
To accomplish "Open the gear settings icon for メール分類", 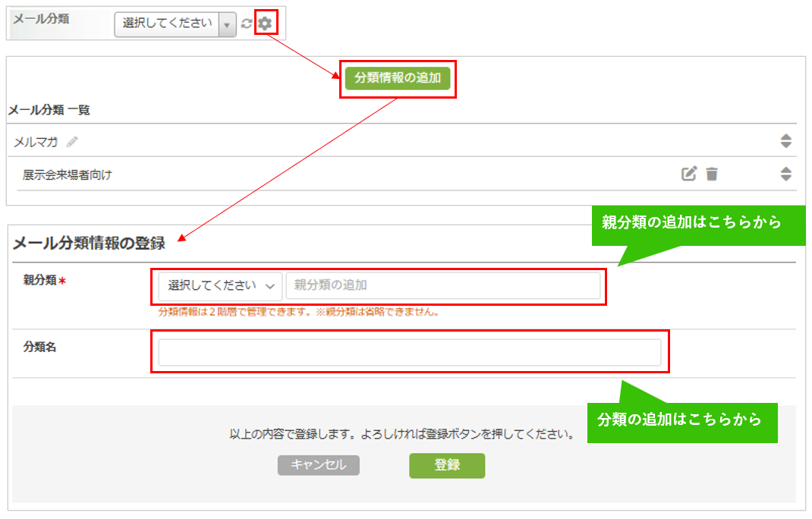I will [x=264, y=24].
